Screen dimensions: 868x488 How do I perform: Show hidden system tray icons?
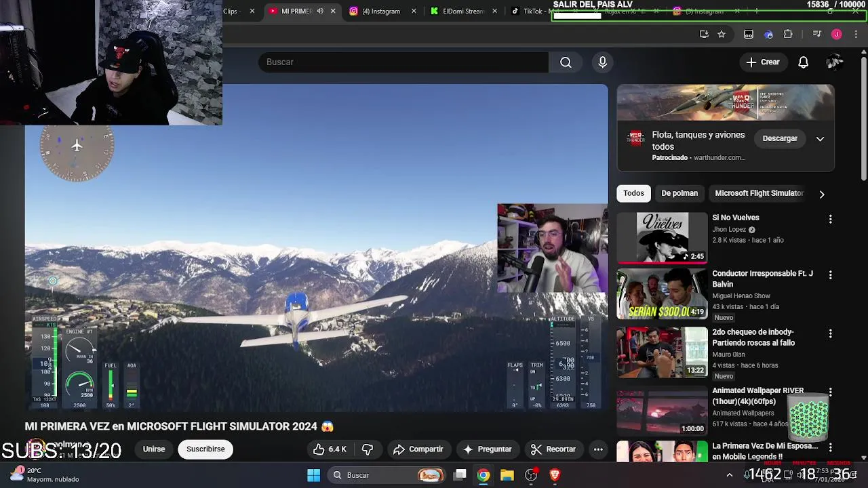click(730, 475)
